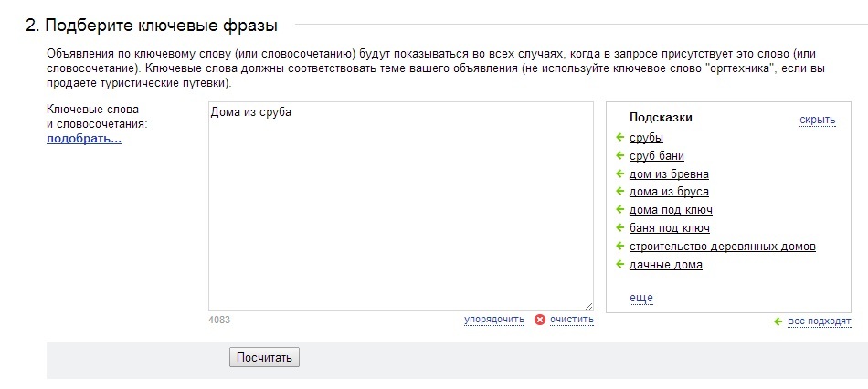The width and height of the screenshot is (868, 389).
Task: Add дачные дома via green arrow
Action: click(x=620, y=264)
